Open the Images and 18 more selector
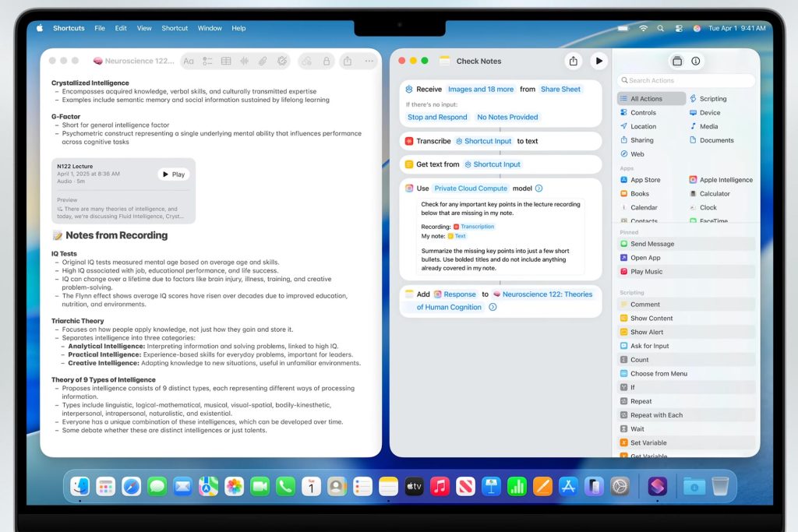The image size is (798, 532). point(481,90)
